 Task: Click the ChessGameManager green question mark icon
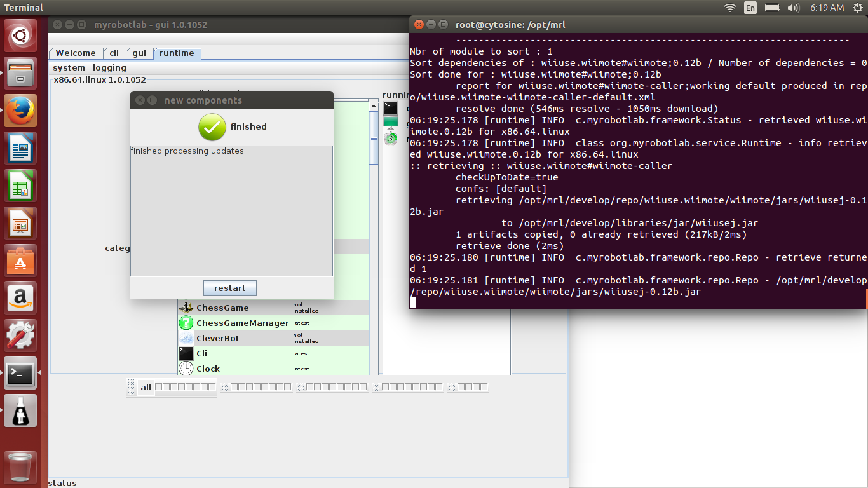(x=186, y=323)
